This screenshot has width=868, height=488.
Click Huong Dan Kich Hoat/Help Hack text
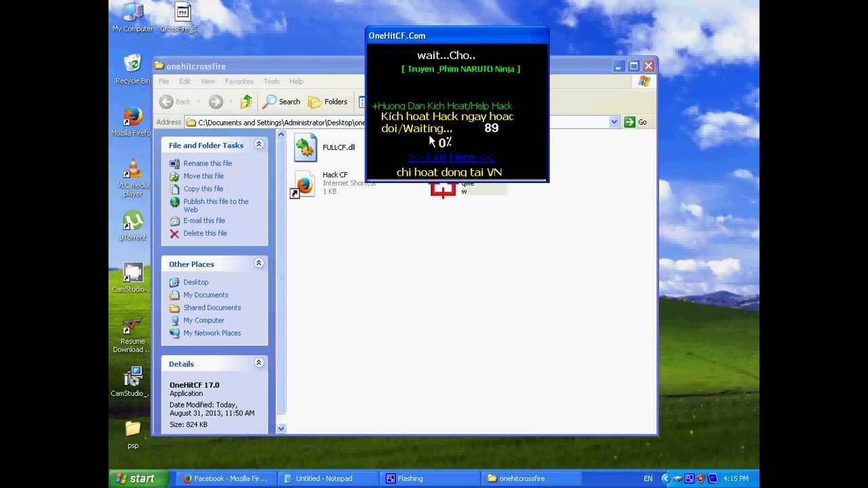coord(442,106)
